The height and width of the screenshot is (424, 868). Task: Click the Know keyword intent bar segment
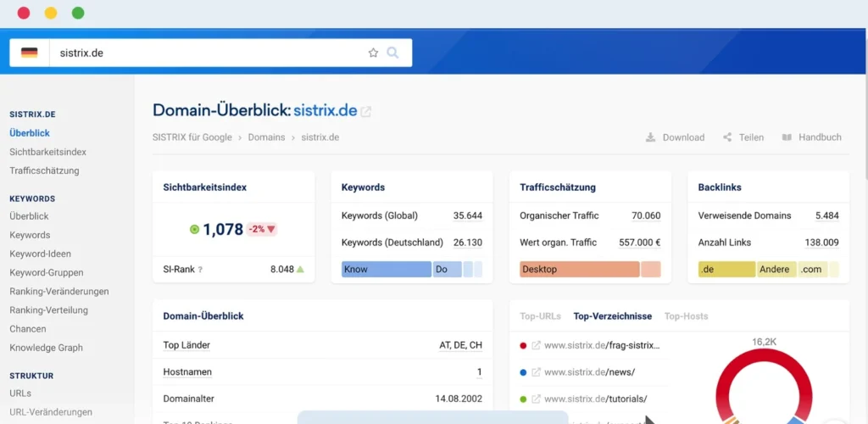click(387, 270)
